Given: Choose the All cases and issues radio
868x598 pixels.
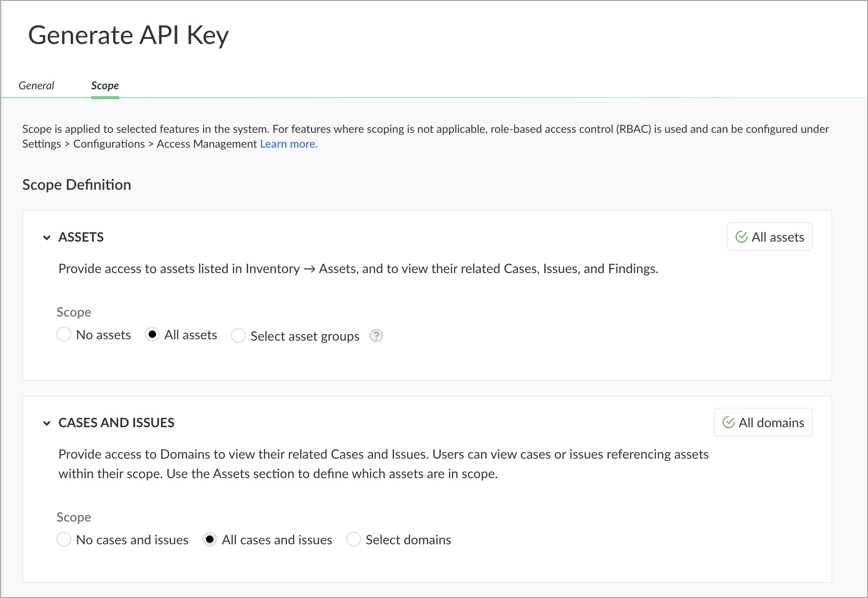Looking at the screenshot, I should pos(210,539).
